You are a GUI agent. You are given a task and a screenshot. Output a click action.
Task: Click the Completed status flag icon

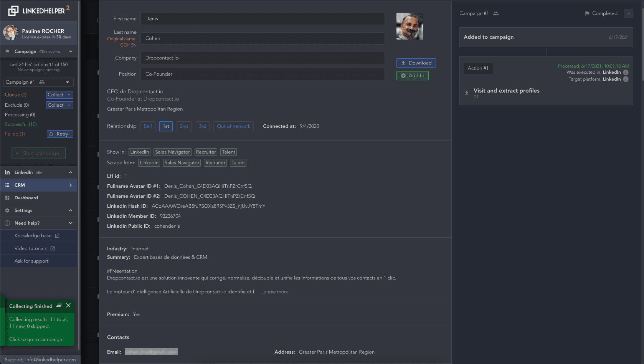587,13
